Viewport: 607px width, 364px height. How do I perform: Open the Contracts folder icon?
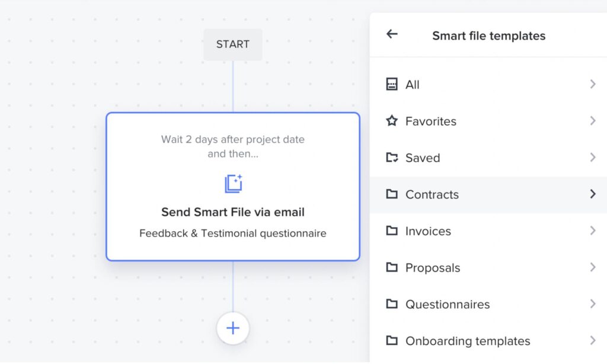pyautogui.click(x=392, y=194)
